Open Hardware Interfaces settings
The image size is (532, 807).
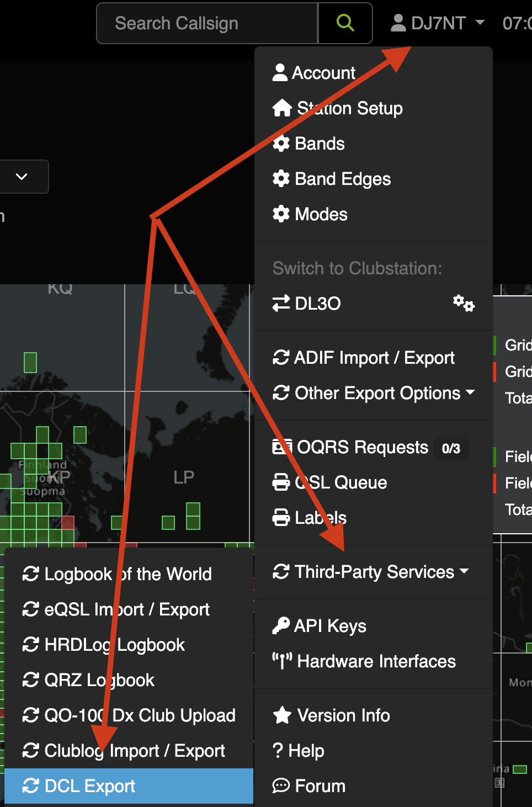[374, 661]
